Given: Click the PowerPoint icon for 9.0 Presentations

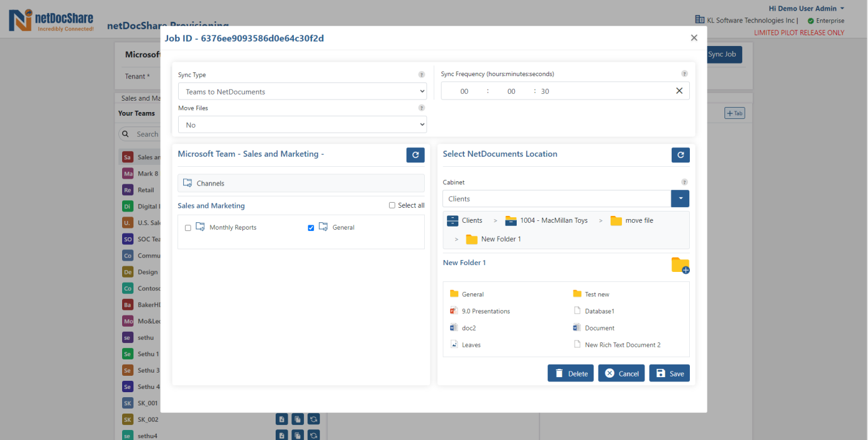Looking at the screenshot, I should click(454, 311).
